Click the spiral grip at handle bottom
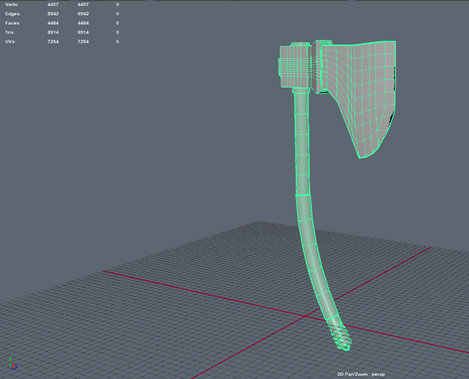This screenshot has width=469, height=379. [x=340, y=337]
